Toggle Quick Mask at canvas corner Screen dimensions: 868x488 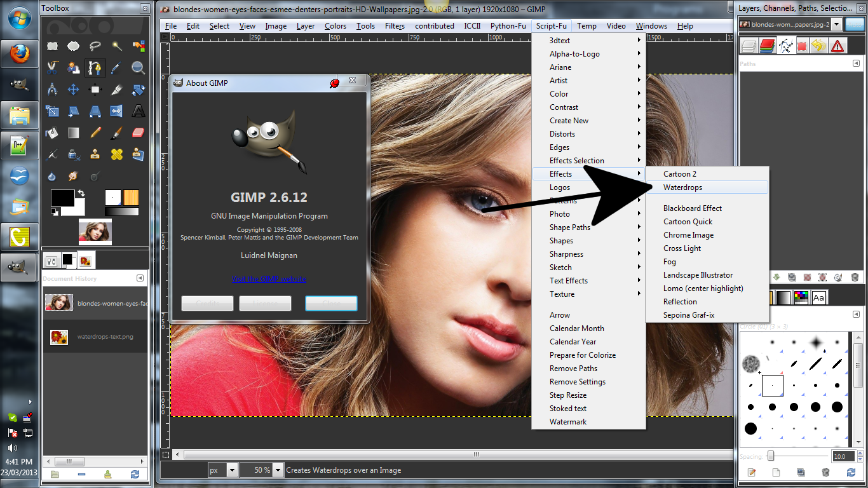pyautogui.click(x=166, y=454)
